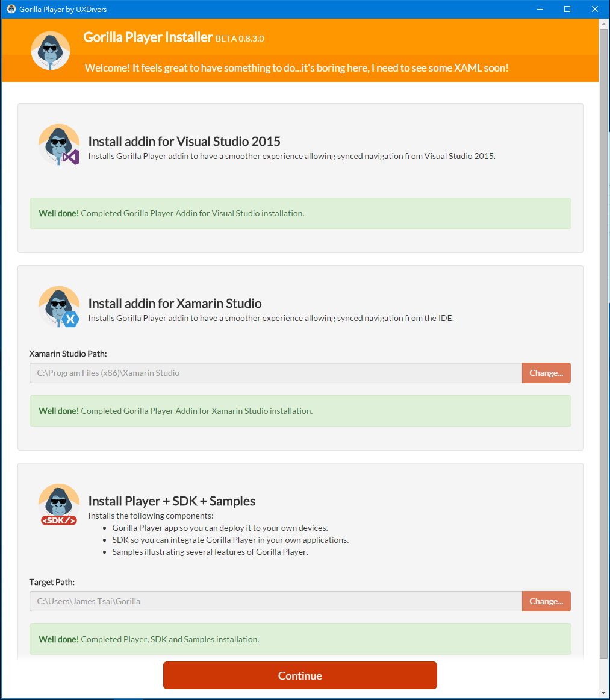Click the Welcome message in orange banner
Viewport: 610px width, 700px height.
coord(297,68)
